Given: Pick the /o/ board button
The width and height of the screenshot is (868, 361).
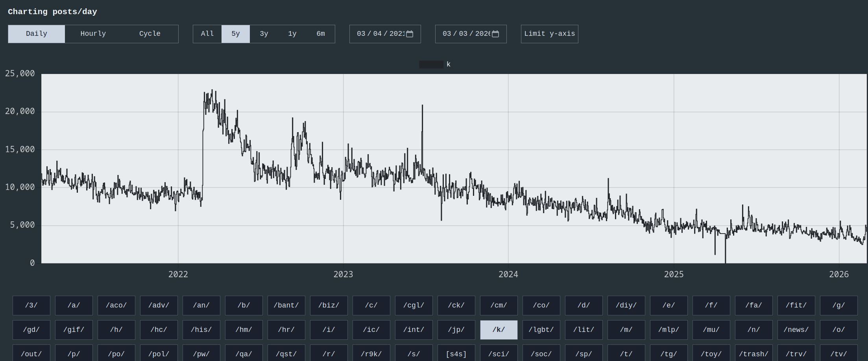Looking at the screenshot, I should 839,330.
